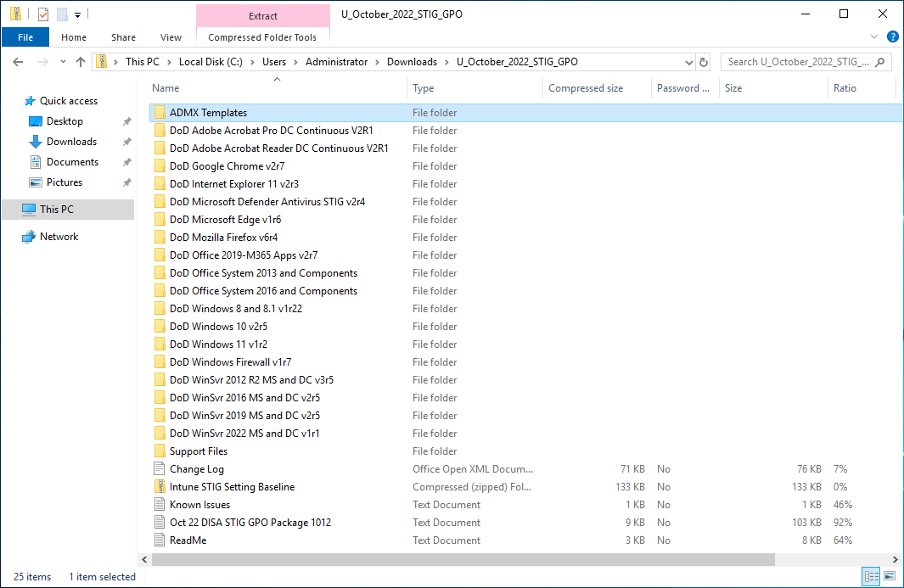This screenshot has width=904, height=588.
Task: Open Customize Quick Access Toolbar dropdown
Action: (78, 14)
